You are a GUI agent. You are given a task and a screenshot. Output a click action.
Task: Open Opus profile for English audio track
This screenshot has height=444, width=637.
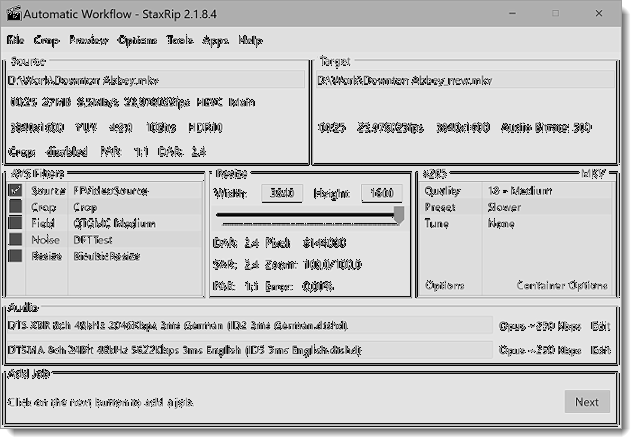point(540,350)
